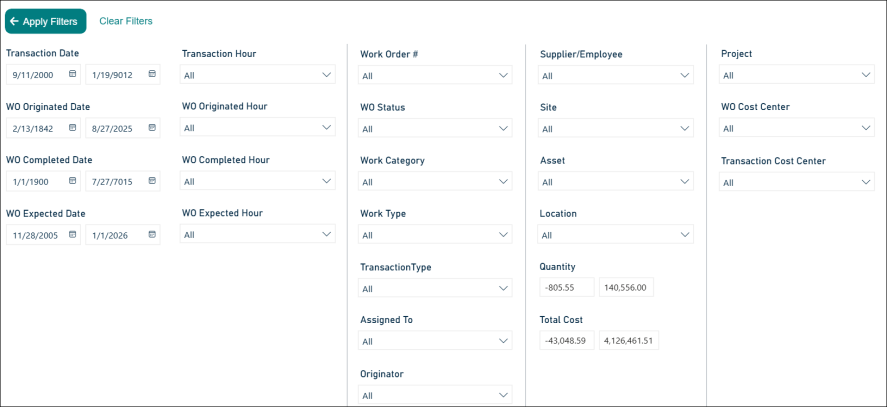Screen dimensions: 887x407
Task: Open the WO Status dropdown
Action: [x=435, y=129]
